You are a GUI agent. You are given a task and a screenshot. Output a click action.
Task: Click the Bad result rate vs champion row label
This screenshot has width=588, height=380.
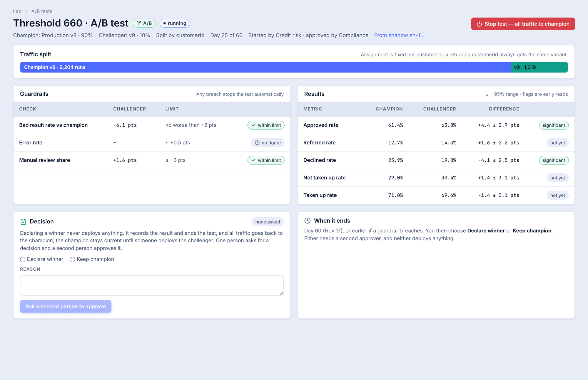coord(54,125)
